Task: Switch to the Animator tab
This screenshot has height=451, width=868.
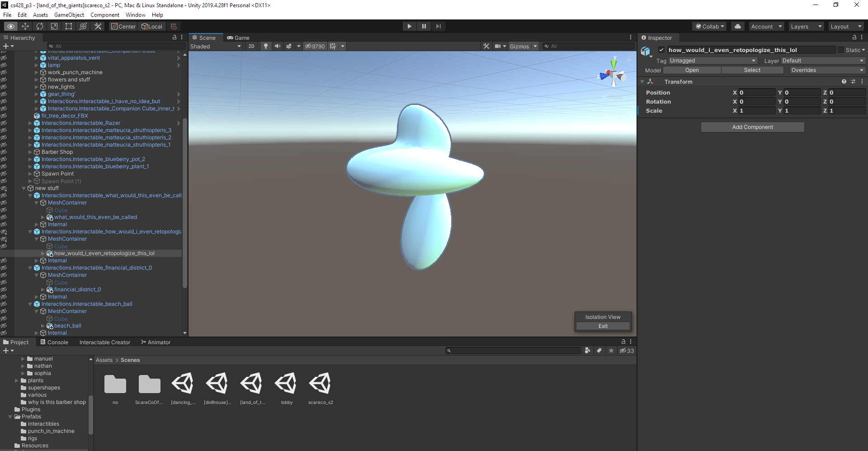Action: point(156,342)
